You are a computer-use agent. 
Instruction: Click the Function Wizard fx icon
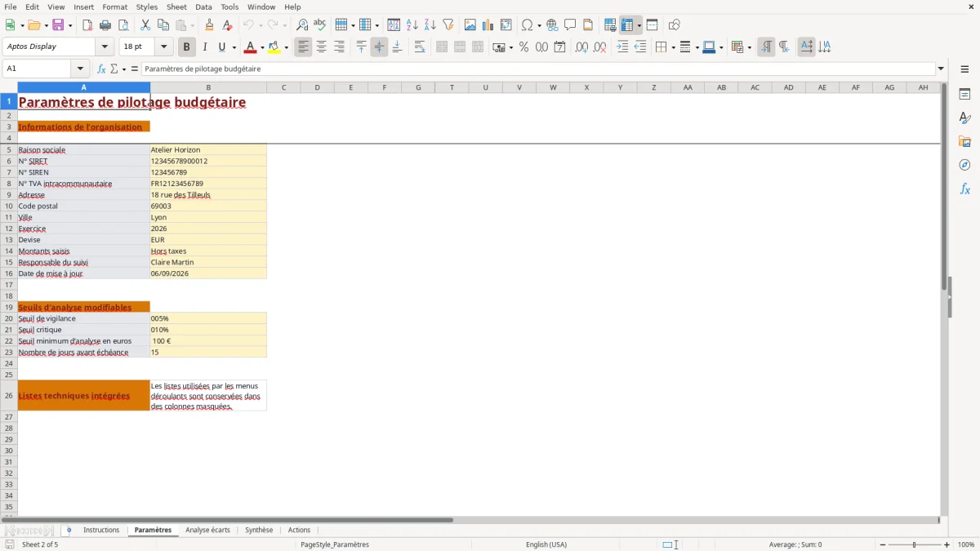coord(102,69)
